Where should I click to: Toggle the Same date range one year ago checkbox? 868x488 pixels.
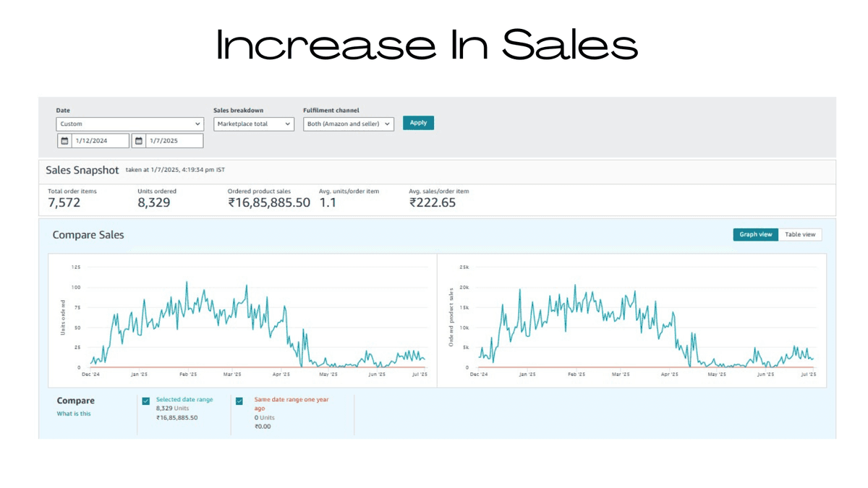(x=239, y=401)
